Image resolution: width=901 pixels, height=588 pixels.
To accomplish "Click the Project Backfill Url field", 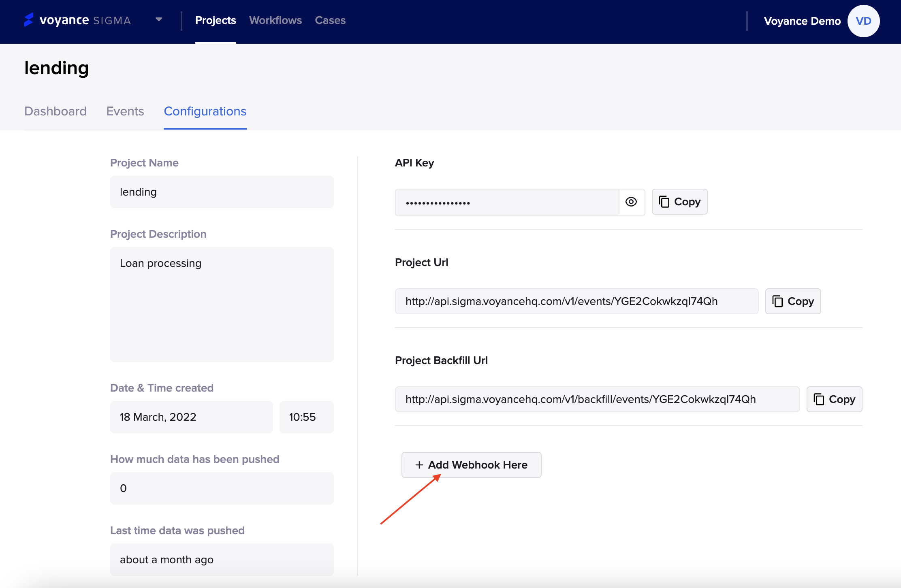I will click(x=598, y=399).
